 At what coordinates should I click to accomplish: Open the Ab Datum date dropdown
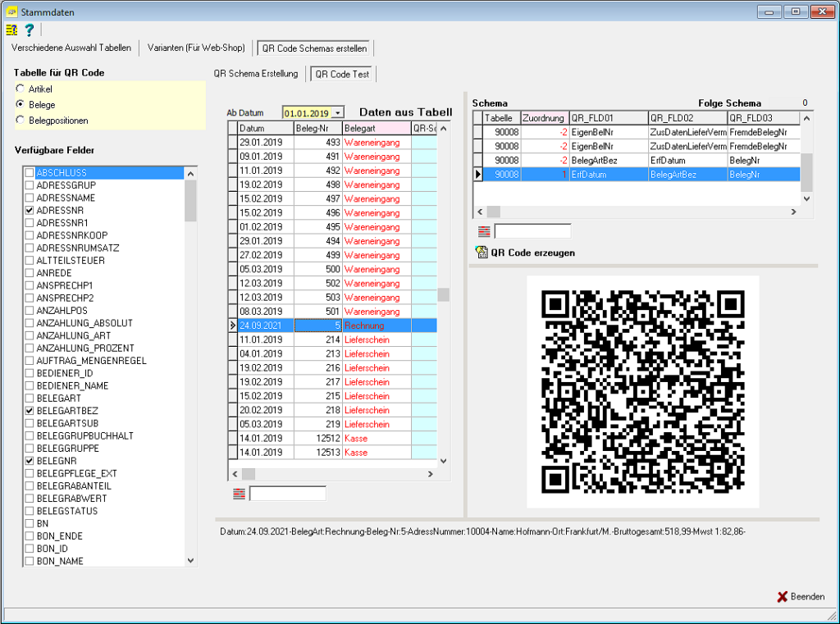338,113
